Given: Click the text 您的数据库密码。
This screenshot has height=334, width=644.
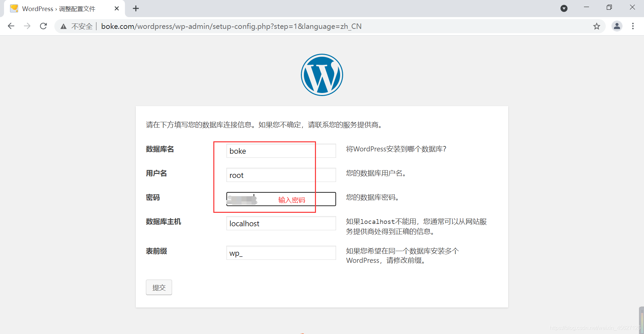Looking at the screenshot, I should [373, 197].
